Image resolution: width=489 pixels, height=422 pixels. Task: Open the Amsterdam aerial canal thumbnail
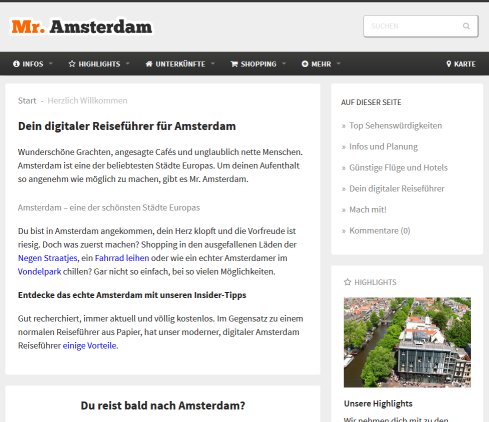click(x=407, y=342)
